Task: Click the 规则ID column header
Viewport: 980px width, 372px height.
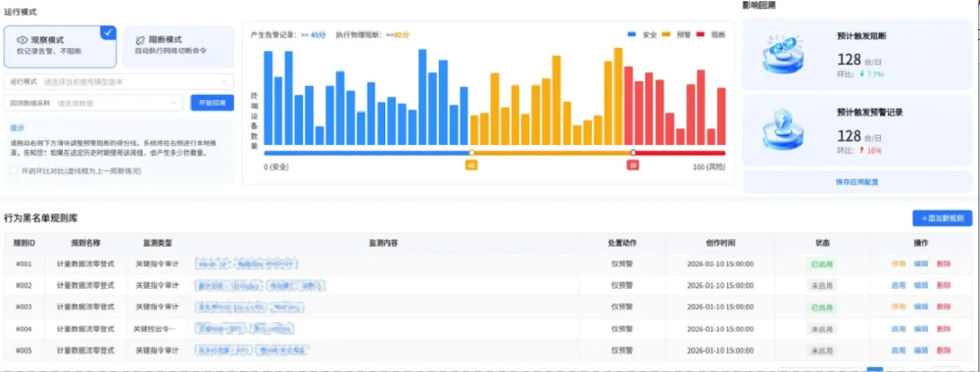Action: (24, 243)
